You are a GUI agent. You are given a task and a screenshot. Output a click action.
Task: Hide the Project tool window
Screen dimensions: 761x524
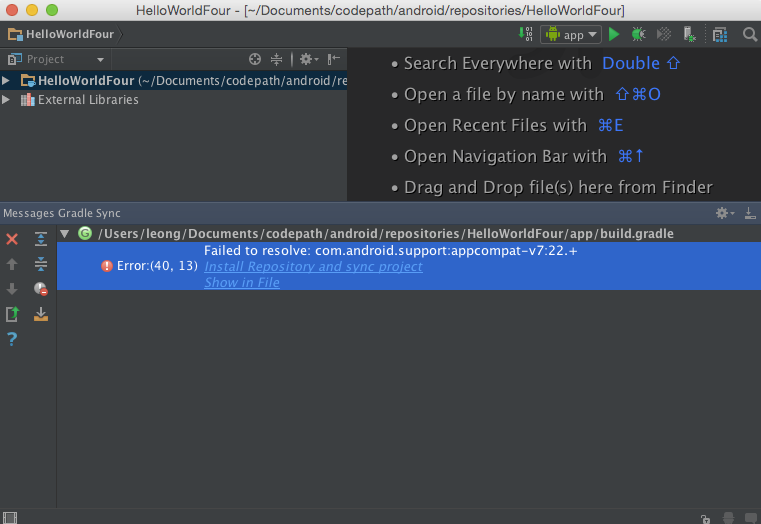[x=333, y=59]
